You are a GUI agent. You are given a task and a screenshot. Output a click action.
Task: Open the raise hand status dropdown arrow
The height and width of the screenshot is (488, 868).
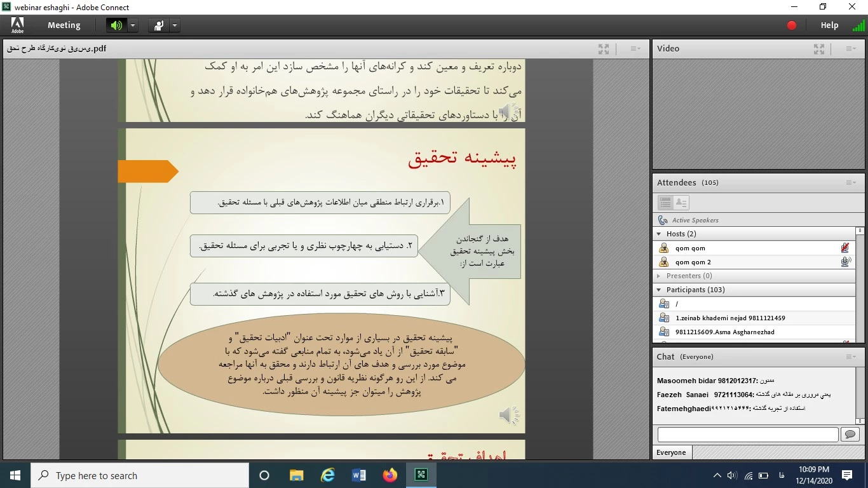coord(174,25)
